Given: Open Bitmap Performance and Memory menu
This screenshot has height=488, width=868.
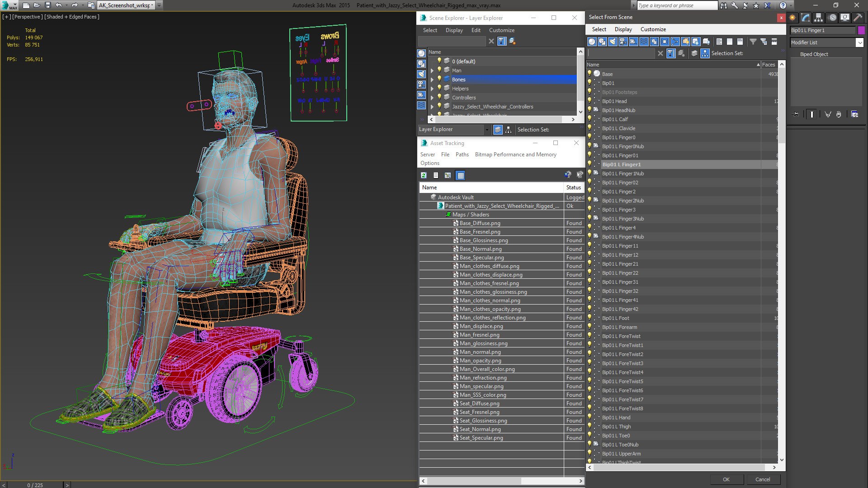Looking at the screenshot, I should [515, 155].
